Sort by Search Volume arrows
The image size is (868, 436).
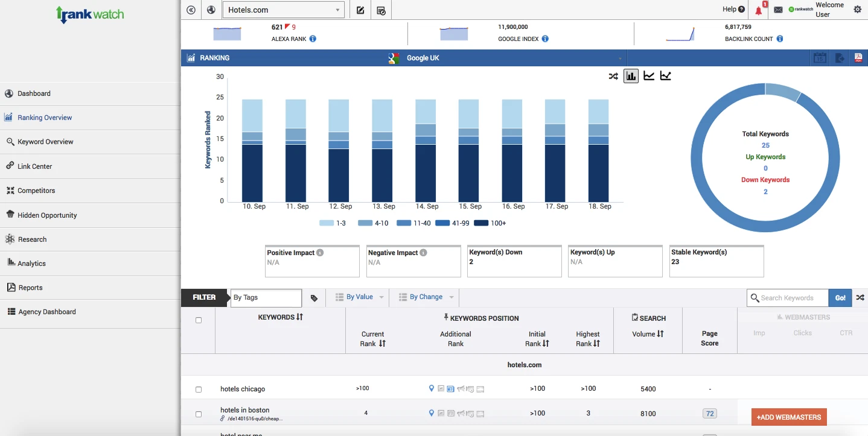point(660,334)
